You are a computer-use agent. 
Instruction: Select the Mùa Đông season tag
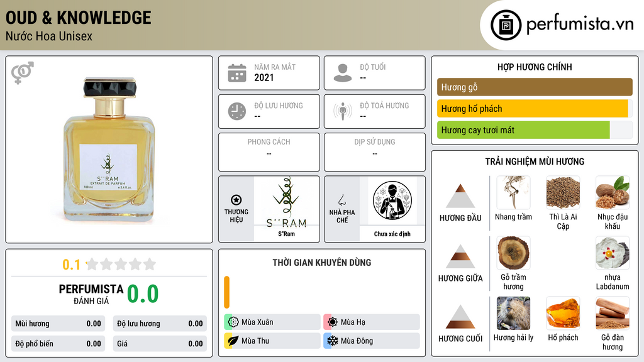(x=372, y=341)
